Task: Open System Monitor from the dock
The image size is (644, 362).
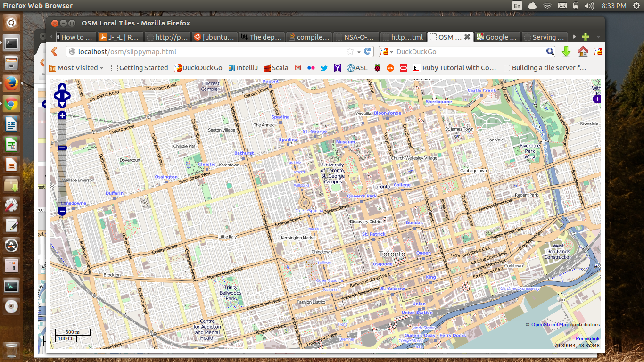Action: [11, 286]
